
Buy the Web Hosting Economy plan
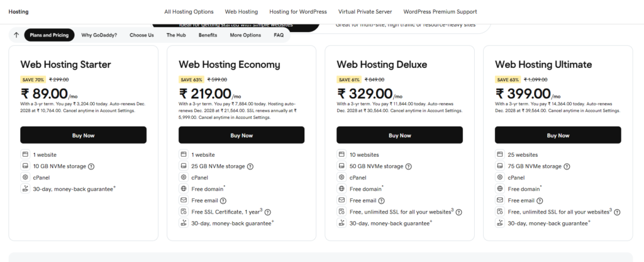click(241, 135)
